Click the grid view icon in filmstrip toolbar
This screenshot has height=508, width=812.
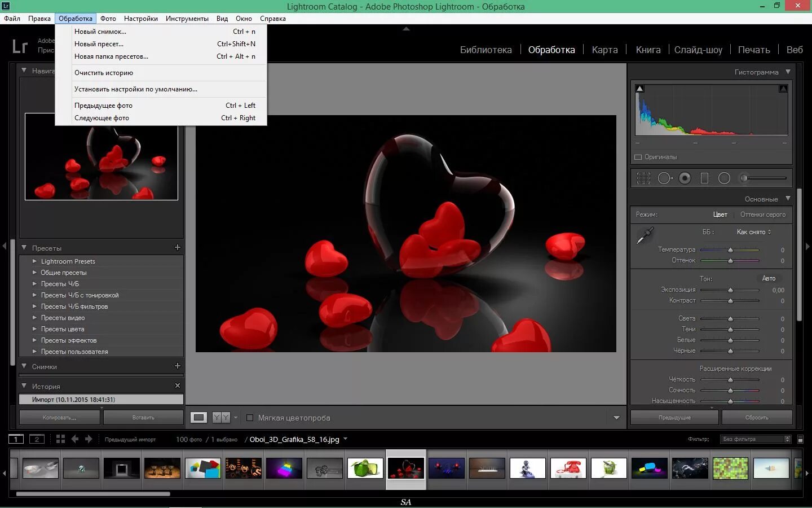[x=60, y=439]
